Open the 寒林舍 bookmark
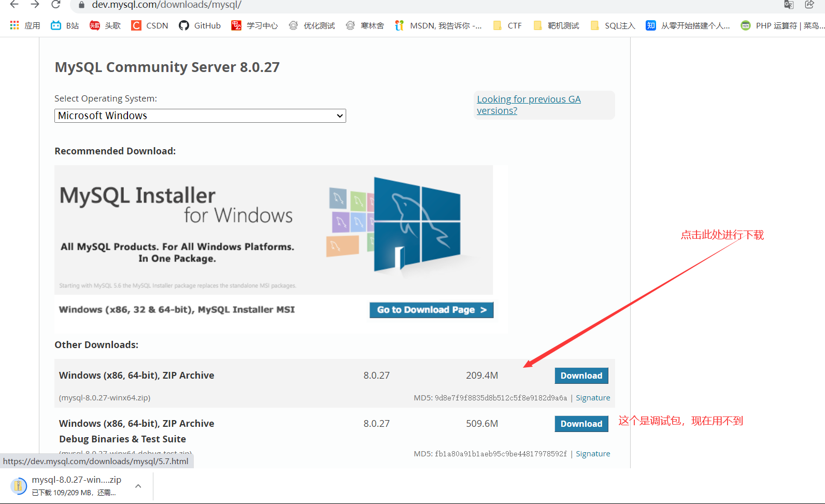Viewport: 825px width, 504px height. click(x=365, y=25)
